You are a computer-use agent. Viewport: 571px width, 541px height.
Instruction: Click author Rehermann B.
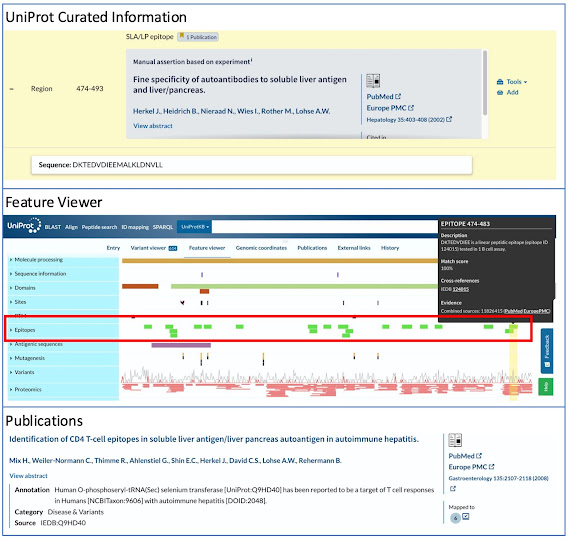click(320, 461)
